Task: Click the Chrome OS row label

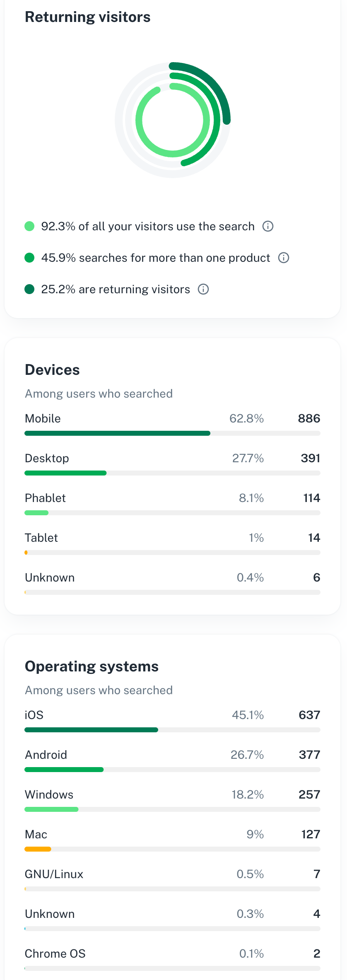Action: click(55, 953)
